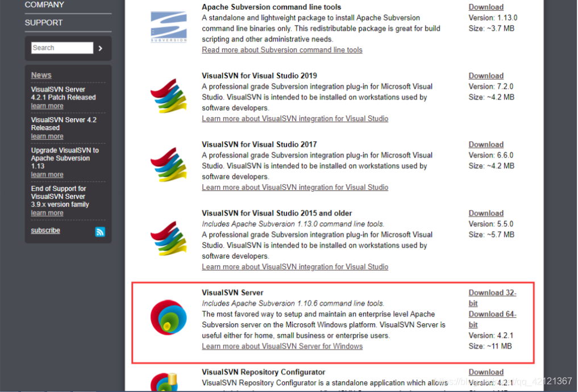578x392 pixels.
Task: Click 'Includes Apache Subversion 1.10.6 command line tools' text
Action: point(293,303)
